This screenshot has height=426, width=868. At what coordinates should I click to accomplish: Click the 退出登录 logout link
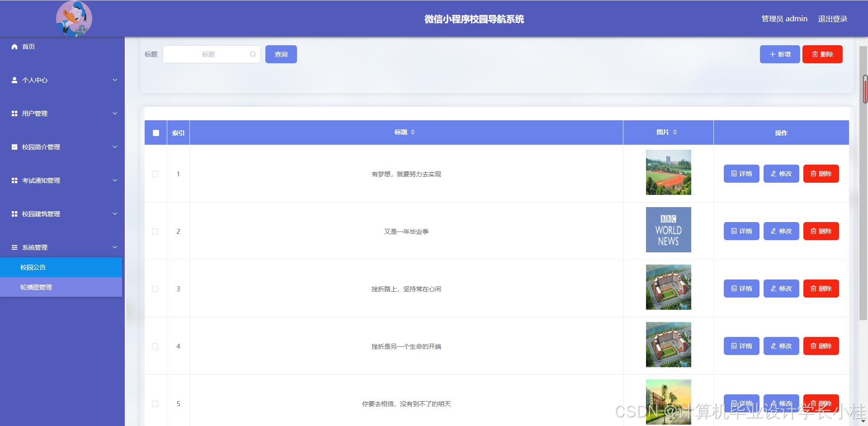[x=833, y=19]
